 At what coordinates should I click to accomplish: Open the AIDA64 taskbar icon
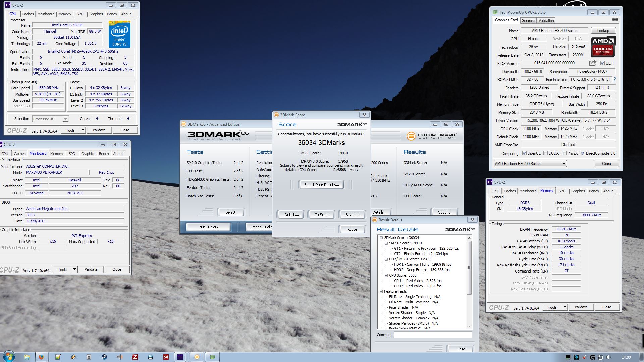click(x=166, y=357)
